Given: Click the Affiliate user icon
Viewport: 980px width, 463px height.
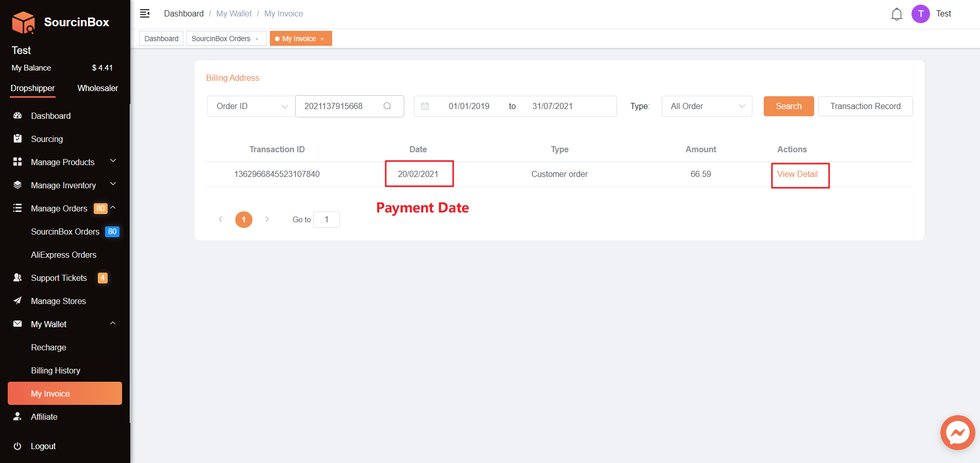Looking at the screenshot, I should point(18,416).
